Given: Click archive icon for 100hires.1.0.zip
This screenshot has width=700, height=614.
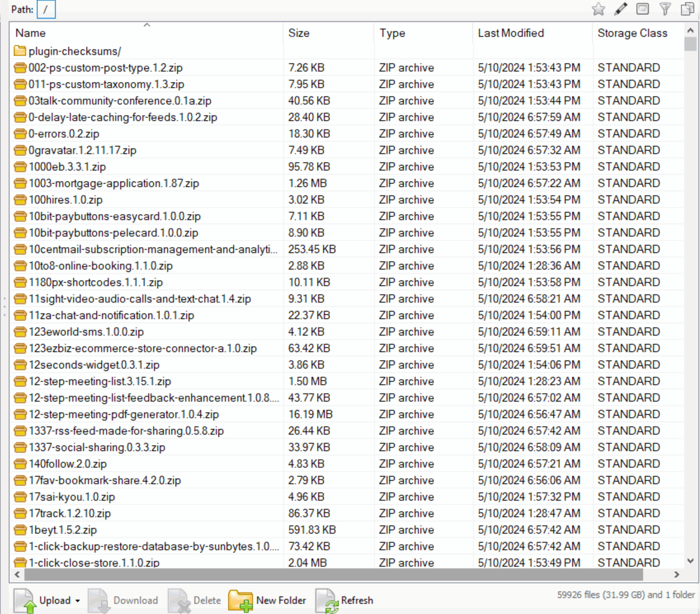Looking at the screenshot, I should 20,200.
